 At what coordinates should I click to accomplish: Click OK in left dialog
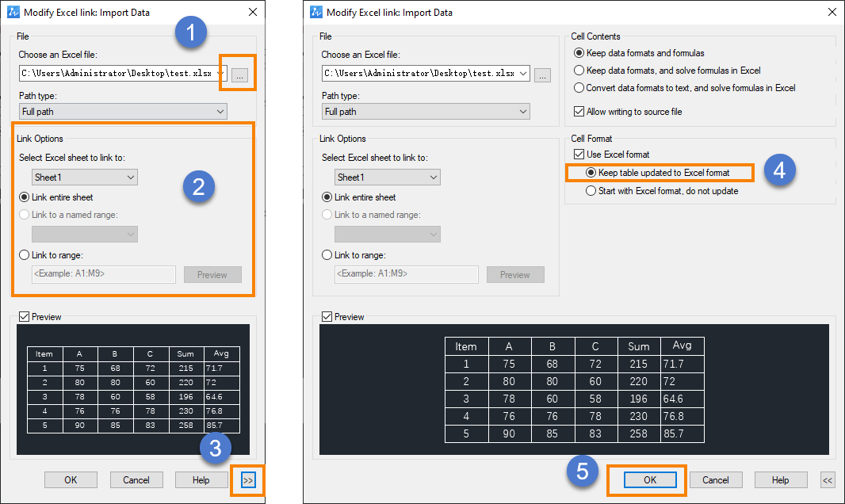coord(71,479)
